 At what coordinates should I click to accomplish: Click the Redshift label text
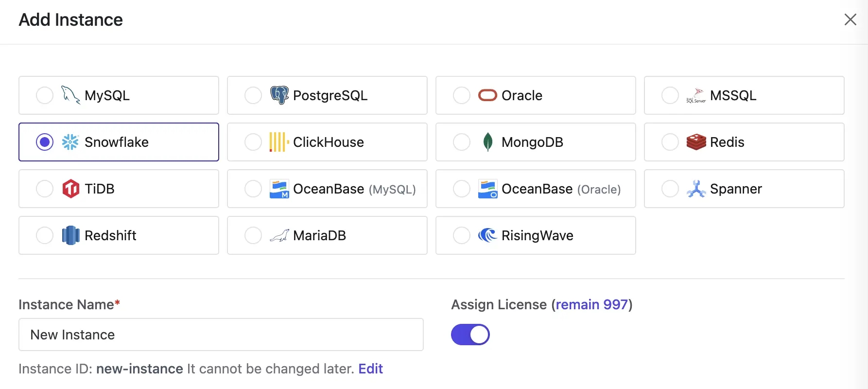110,235
